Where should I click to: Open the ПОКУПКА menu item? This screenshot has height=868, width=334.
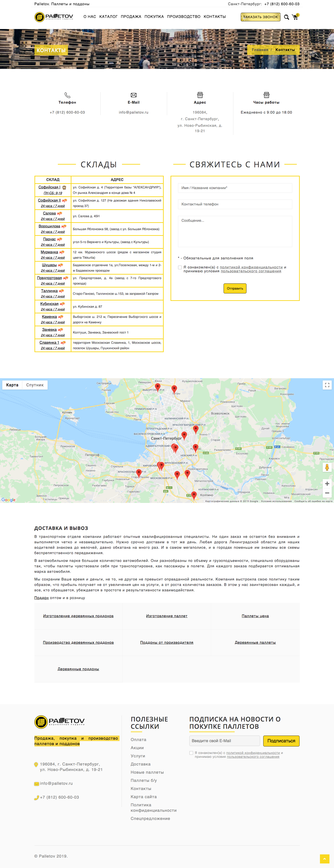pos(154,17)
